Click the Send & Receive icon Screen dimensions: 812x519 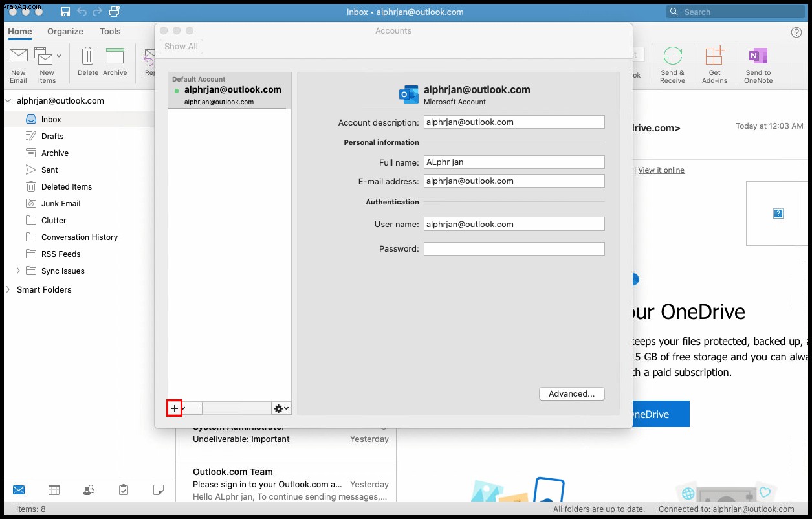pyautogui.click(x=673, y=56)
